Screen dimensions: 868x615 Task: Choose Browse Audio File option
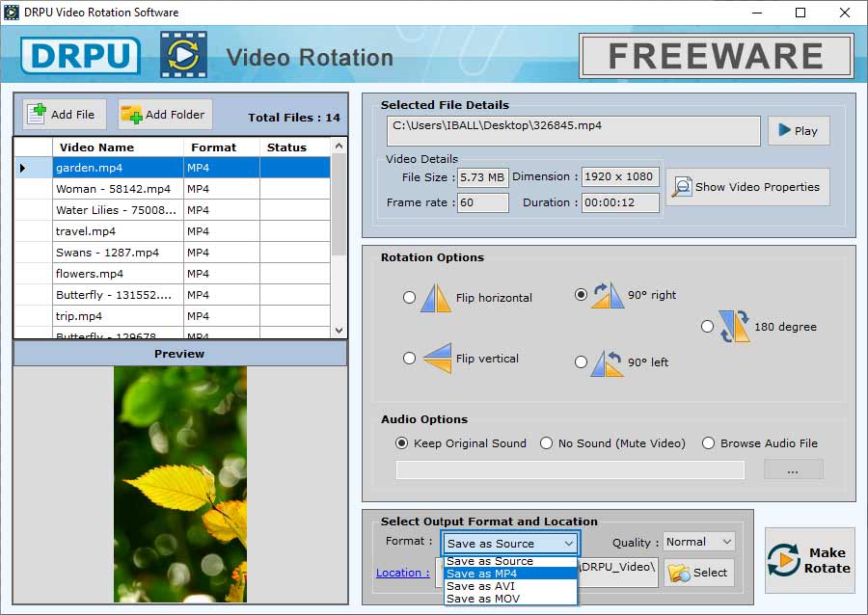tap(708, 443)
